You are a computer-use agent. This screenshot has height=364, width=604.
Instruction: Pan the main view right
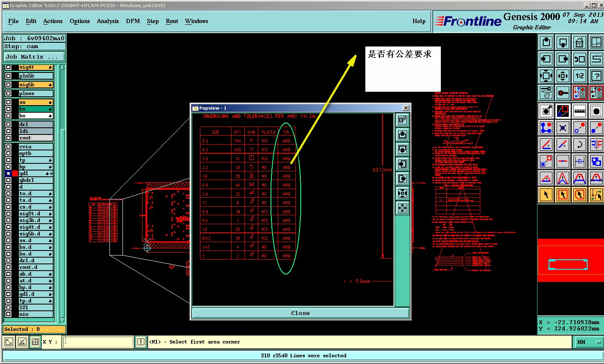point(563,59)
